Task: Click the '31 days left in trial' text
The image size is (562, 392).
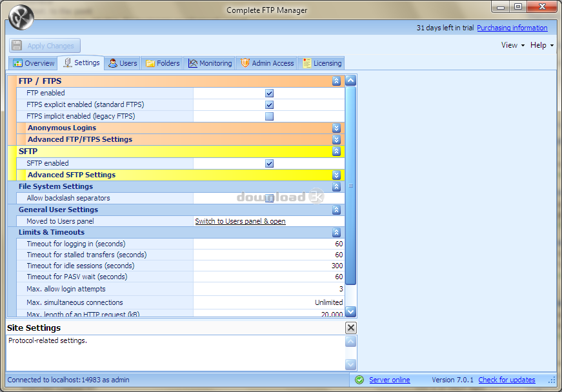Action: tap(445, 28)
